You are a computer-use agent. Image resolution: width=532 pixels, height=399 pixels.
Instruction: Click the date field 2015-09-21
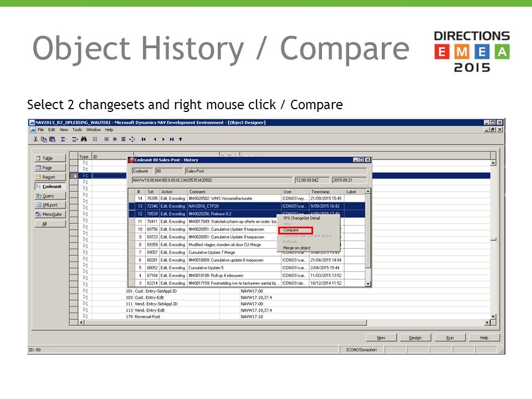(349, 180)
